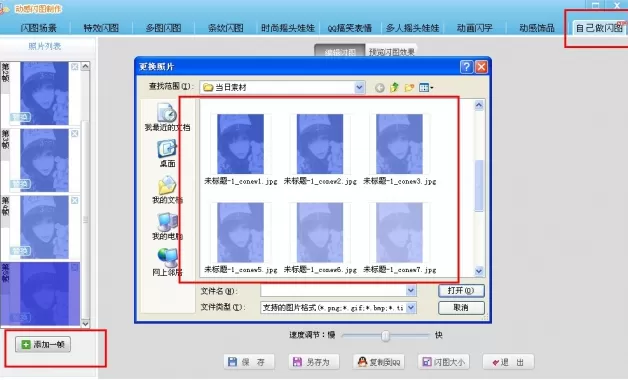Switch to the 多图闪图 tab
Viewport: 628px width, 380px height.
(x=163, y=28)
